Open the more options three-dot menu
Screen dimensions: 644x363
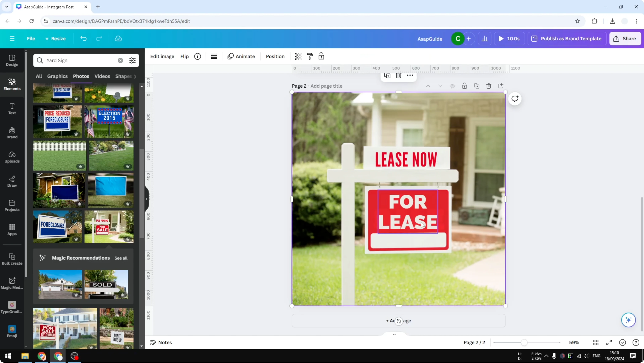coord(410,76)
